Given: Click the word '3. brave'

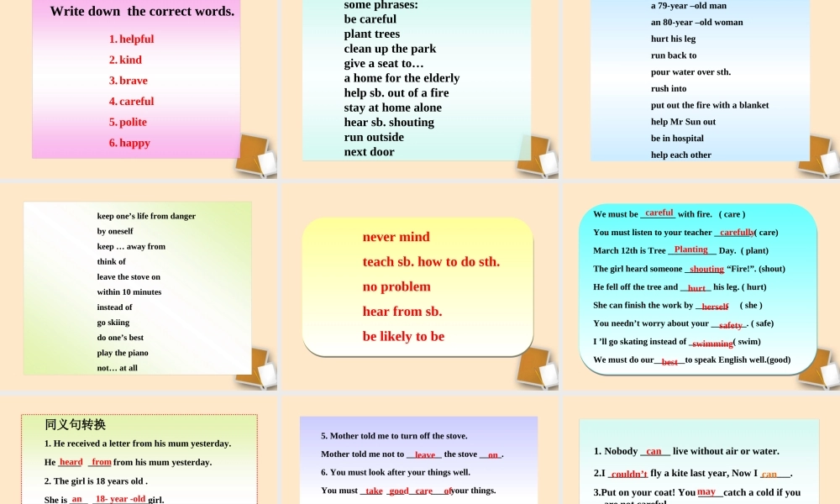Looking at the screenshot, I should click(128, 81).
